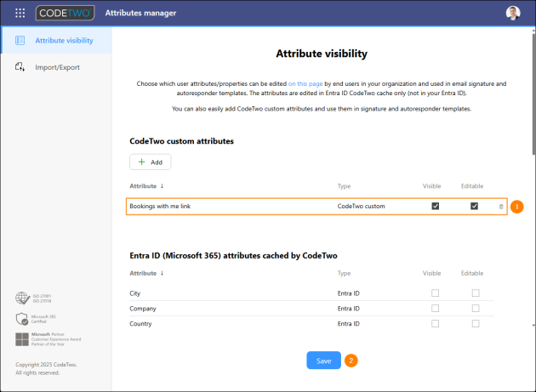Check Editable for the Company attribute

pyautogui.click(x=476, y=309)
